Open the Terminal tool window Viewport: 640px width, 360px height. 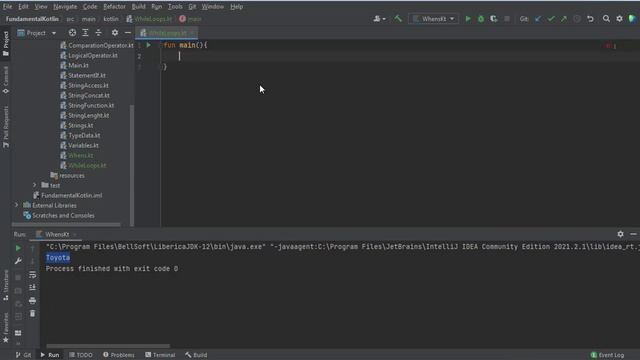pos(160,355)
